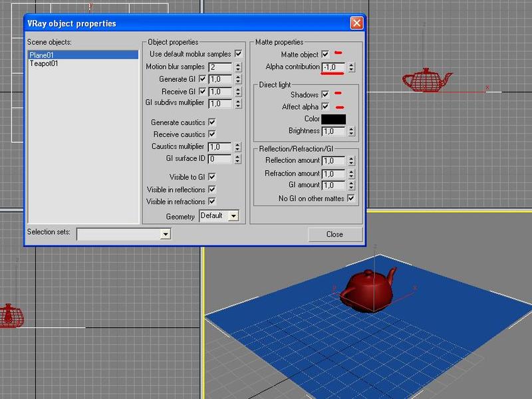Toggle No GI on other mattes checkbox
This screenshot has width=532, height=399.
[x=351, y=198]
